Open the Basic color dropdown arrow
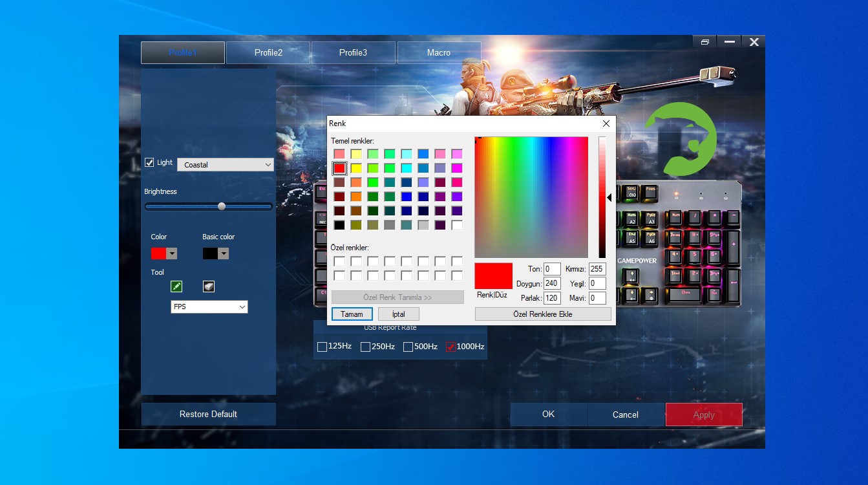Image resolution: width=868 pixels, height=485 pixels. point(224,253)
